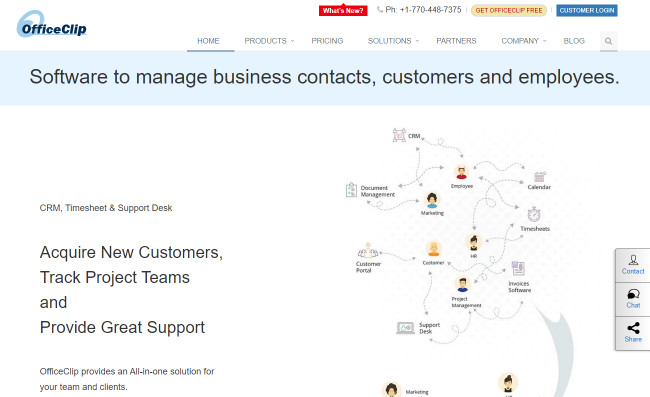Expand the Company dropdown menu
The width and height of the screenshot is (650, 397).
(x=524, y=41)
